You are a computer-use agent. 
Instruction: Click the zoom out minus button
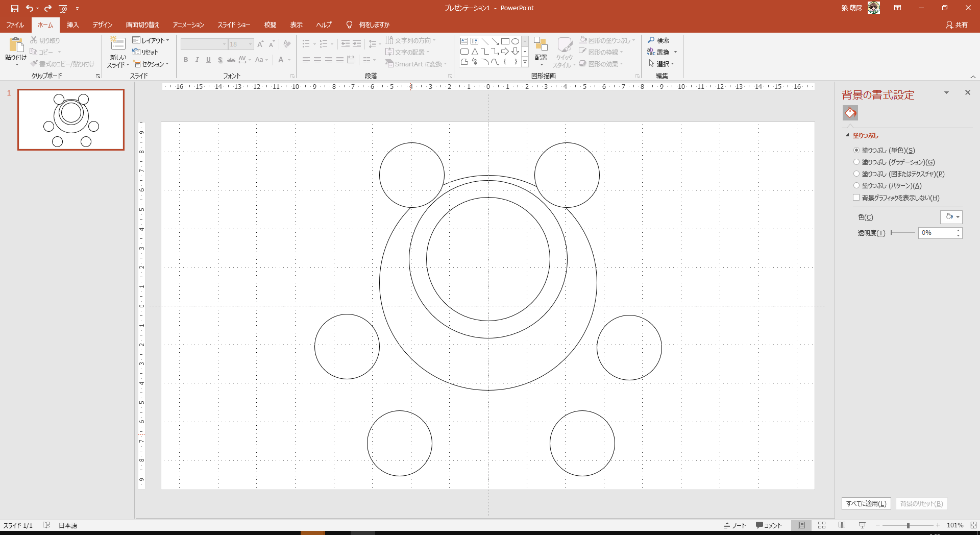[878, 525]
